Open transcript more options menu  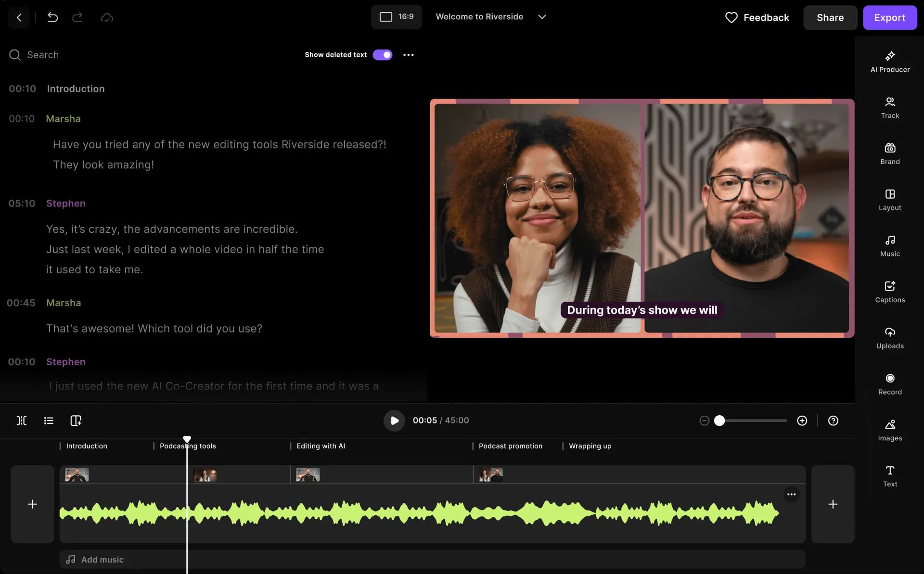tap(409, 55)
